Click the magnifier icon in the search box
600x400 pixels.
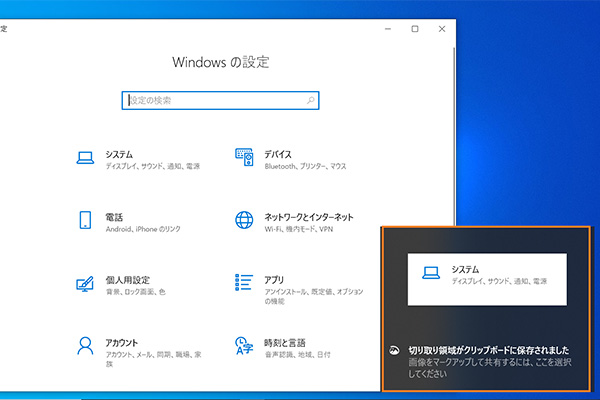pos(311,100)
